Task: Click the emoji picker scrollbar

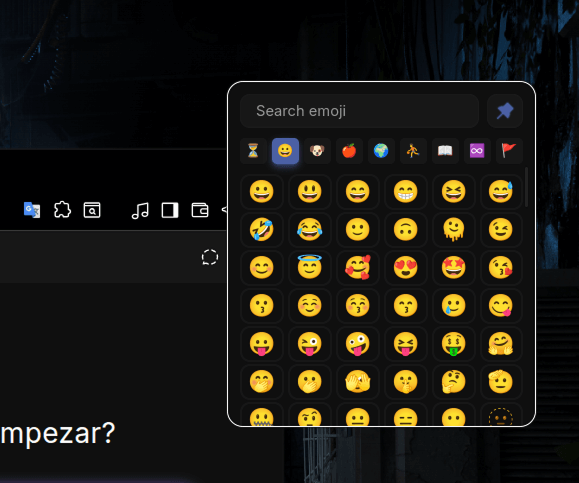Action: 527,187
